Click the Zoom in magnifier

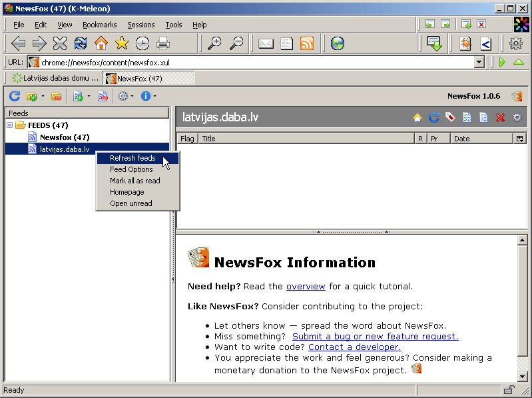[214, 43]
